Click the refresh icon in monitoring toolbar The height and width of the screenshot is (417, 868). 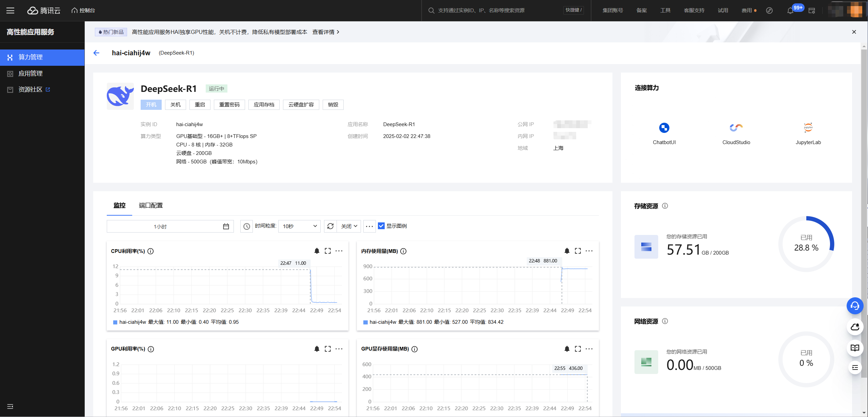click(x=330, y=226)
